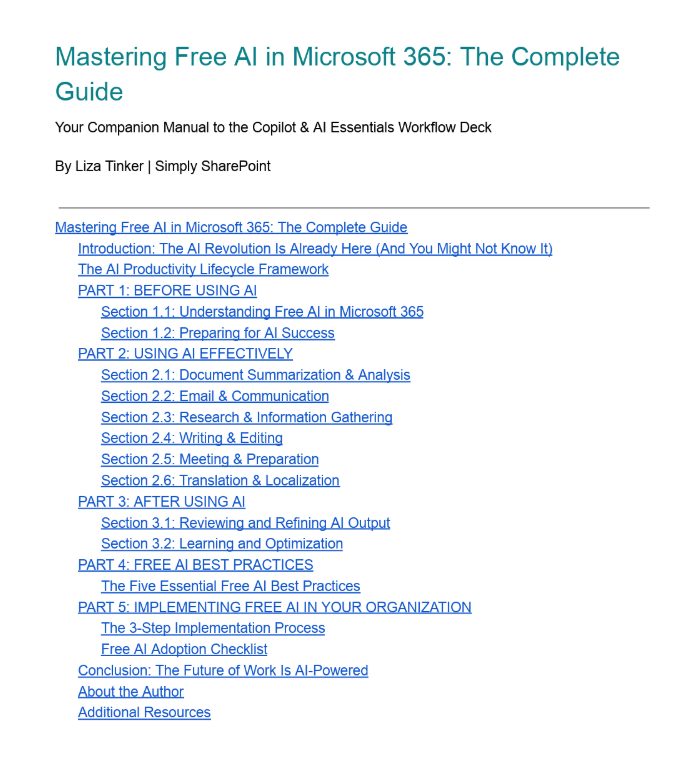The height and width of the screenshot is (759, 688).
Task: Open Section 3.1 Reviewing and Refining AI Output
Action: coord(245,523)
